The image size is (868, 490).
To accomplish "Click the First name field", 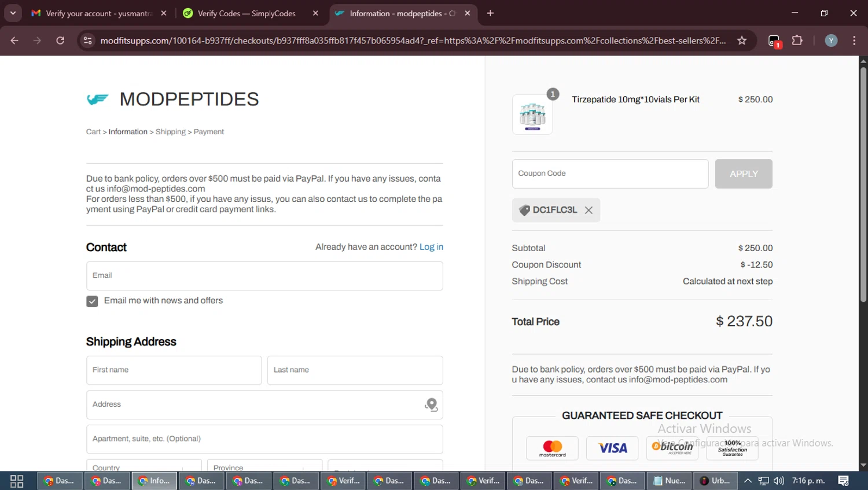I will (174, 370).
